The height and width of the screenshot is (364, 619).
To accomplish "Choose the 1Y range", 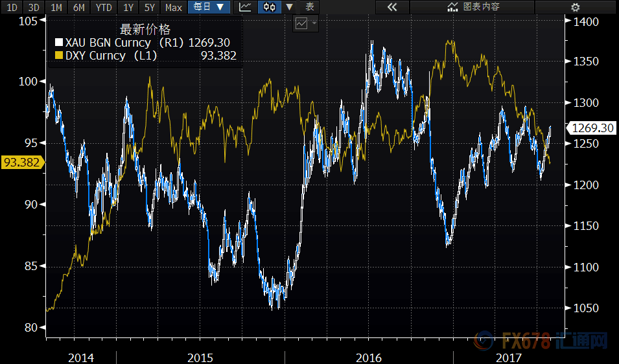I will point(128,7).
